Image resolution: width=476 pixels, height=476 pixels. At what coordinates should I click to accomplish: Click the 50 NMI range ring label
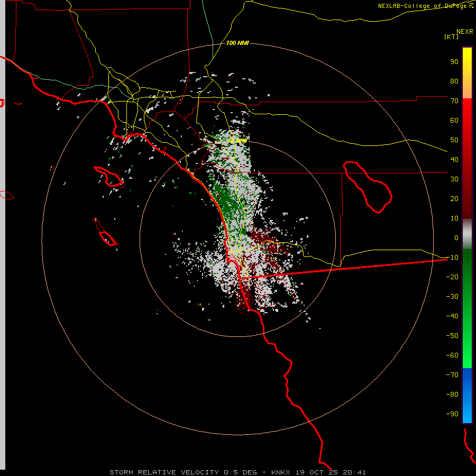237,141
